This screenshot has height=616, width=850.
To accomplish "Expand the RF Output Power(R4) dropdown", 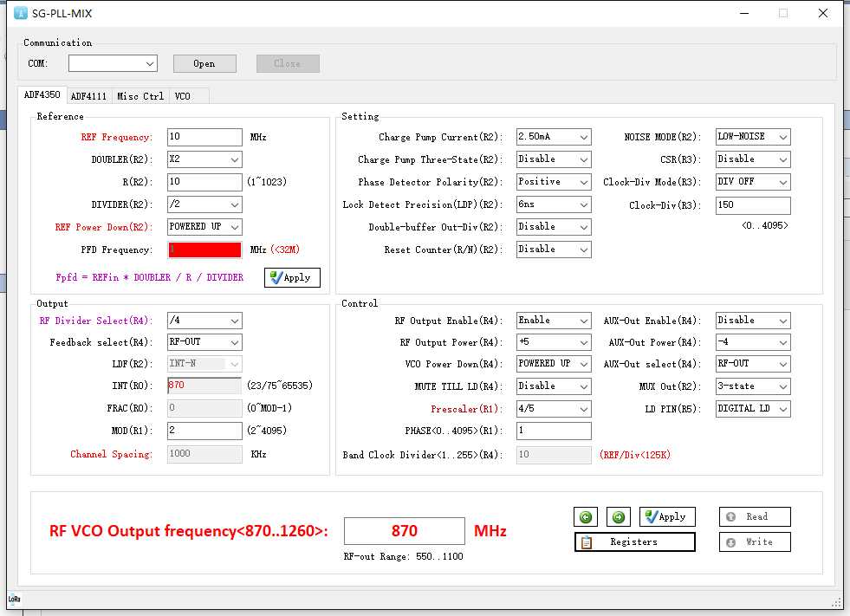I will point(554,342).
